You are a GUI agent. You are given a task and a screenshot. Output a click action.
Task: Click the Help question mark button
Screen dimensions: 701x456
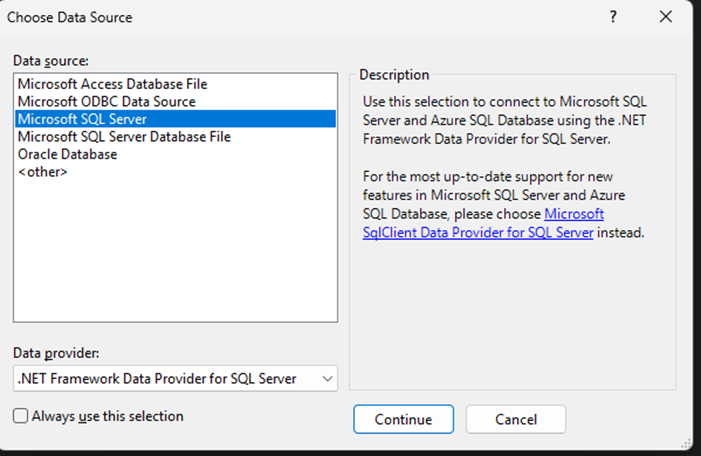click(613, 17)
